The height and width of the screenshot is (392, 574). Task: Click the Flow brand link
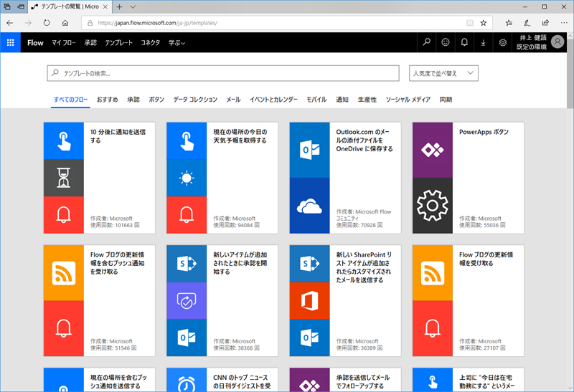click(x=35, y=42)
